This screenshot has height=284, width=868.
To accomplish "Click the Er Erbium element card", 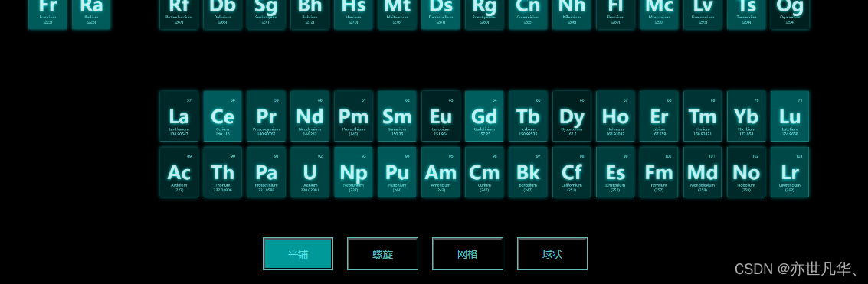I will coord(660,116).
